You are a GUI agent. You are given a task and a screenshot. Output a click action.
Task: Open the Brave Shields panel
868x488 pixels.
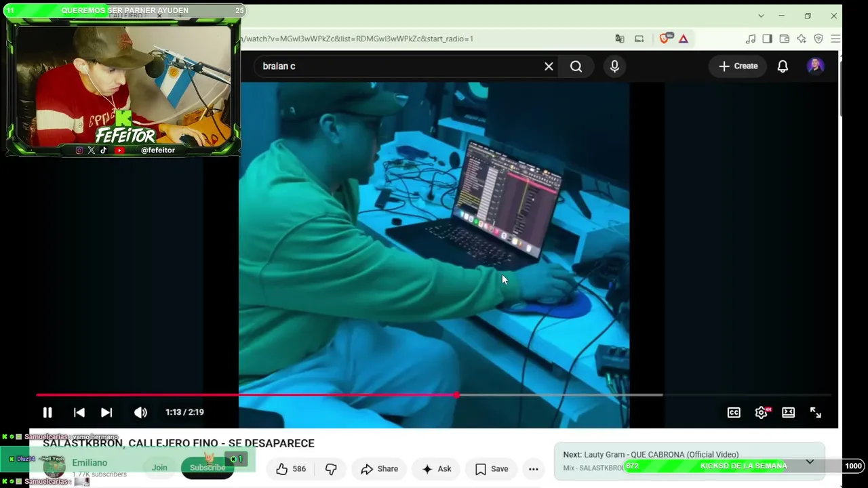(x=665, y=39)
